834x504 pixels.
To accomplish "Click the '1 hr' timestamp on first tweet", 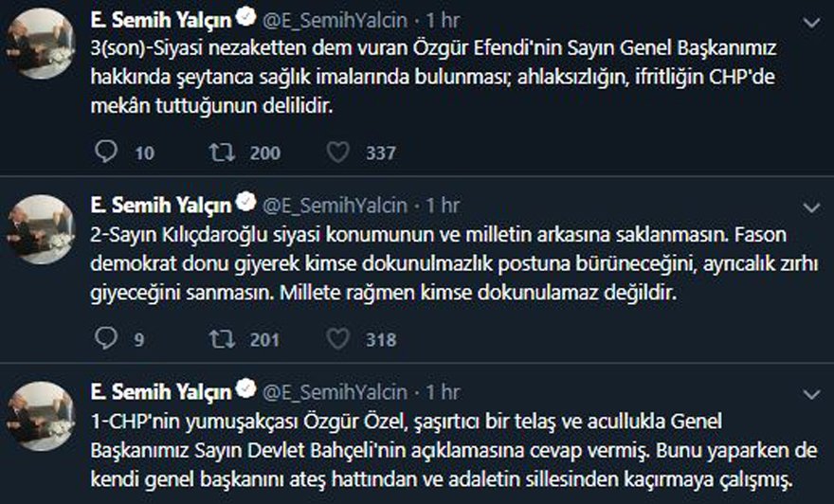I will [x=442, y=19].
